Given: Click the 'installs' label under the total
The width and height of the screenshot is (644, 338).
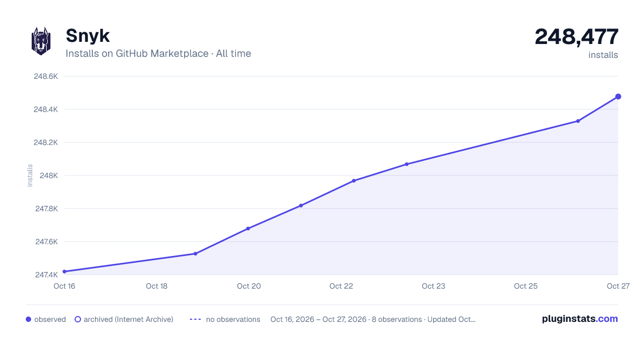Looking at the screenshot, I should click(603, 55).
